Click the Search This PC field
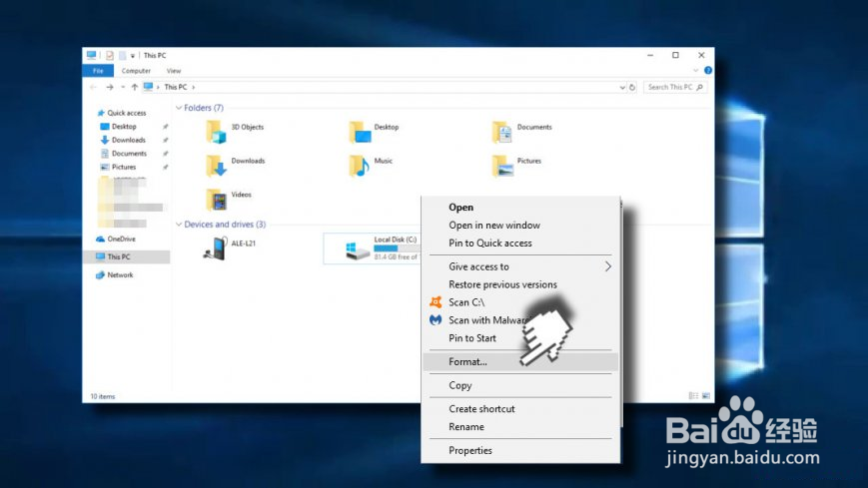This screenshot has height=488, width=868. tap(675, 87)
